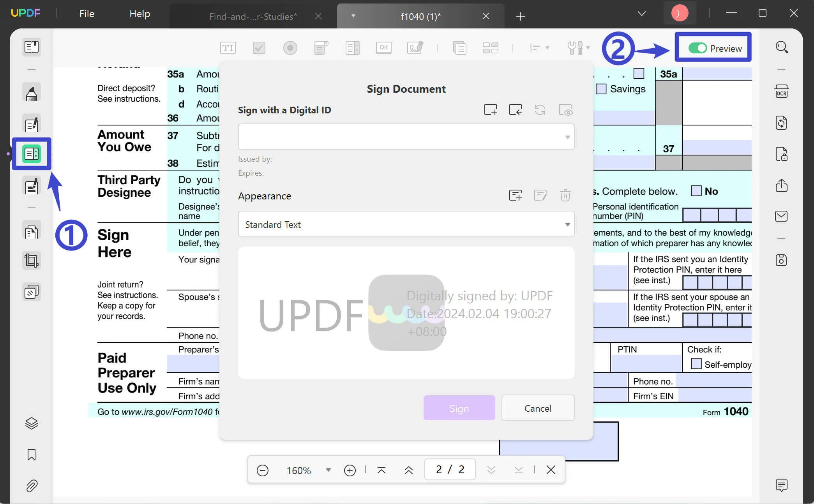Viewport: 814px width, 504px height.
Task: Click the Cancel button
Action: point(537,408)
